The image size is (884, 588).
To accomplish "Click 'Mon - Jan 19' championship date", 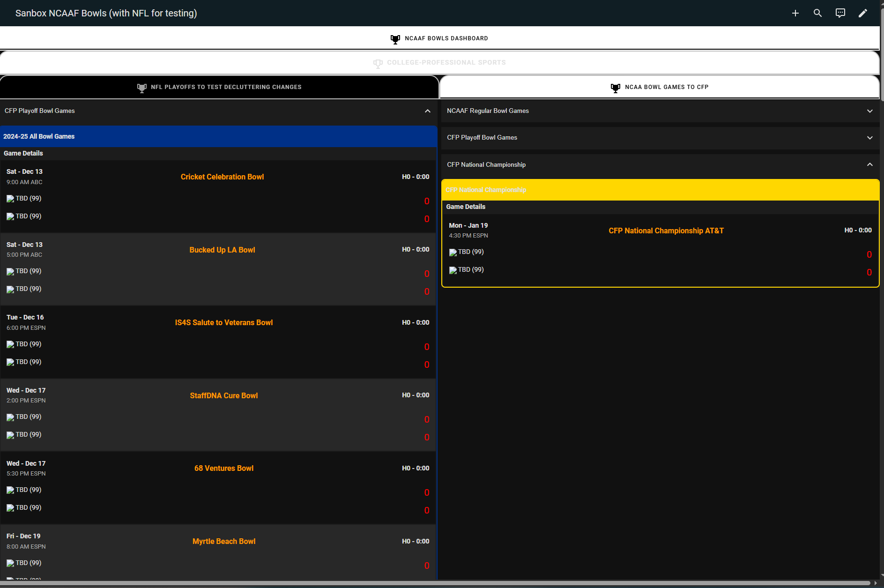I will 468,225.
